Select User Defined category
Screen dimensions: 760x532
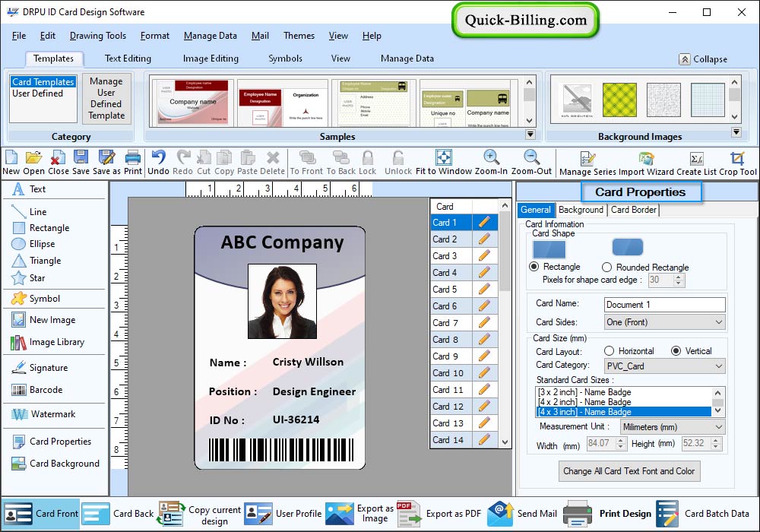38,93
